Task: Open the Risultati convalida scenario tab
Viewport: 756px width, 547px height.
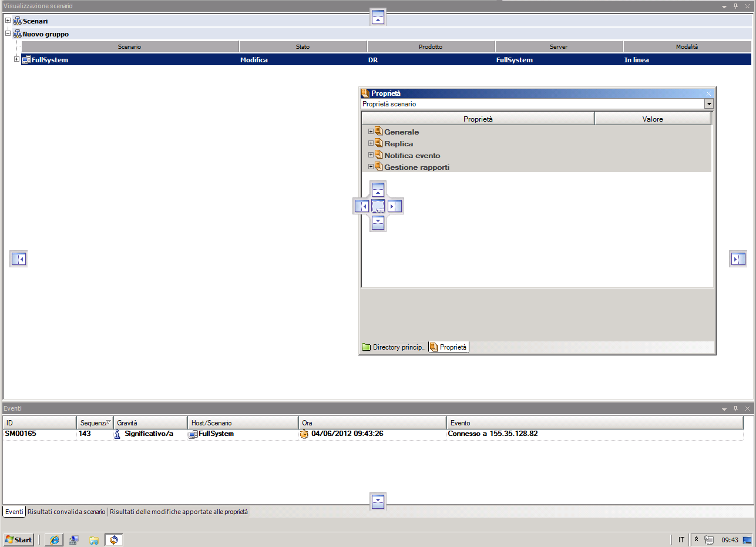Action: tap(66, 512)
